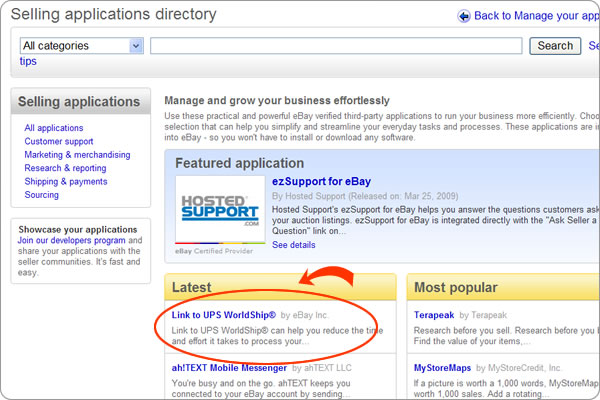Click the Showcase your applications heading
This screenshot has height=400, width=600.
coord(78,230)
